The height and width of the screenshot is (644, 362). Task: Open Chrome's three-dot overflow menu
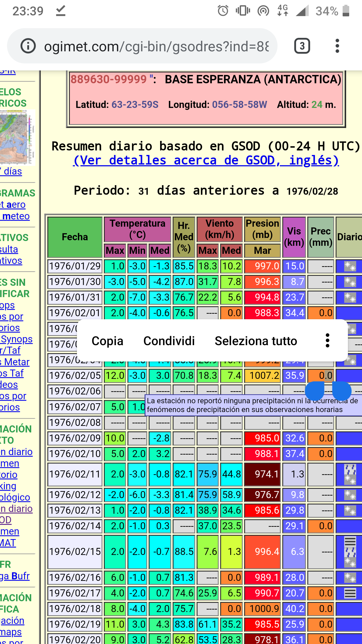(337, 46)
